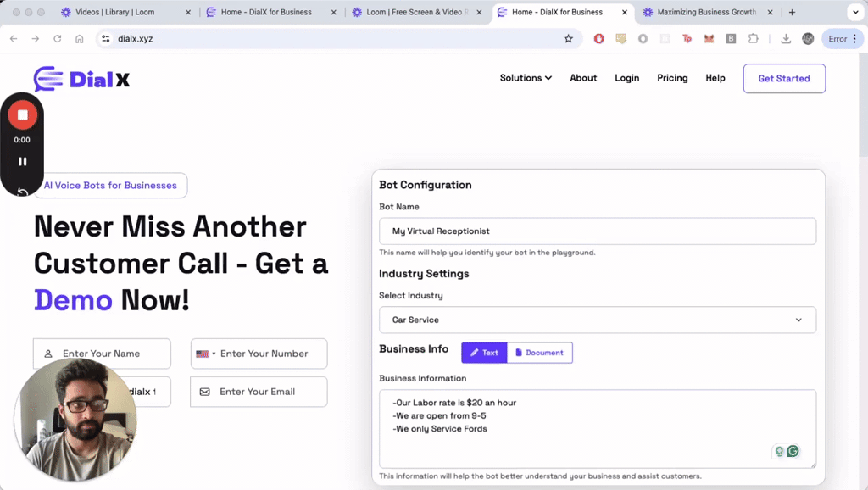
Task: Click the AI Voice Bots for Businesses badge
Action: [110, 186]
